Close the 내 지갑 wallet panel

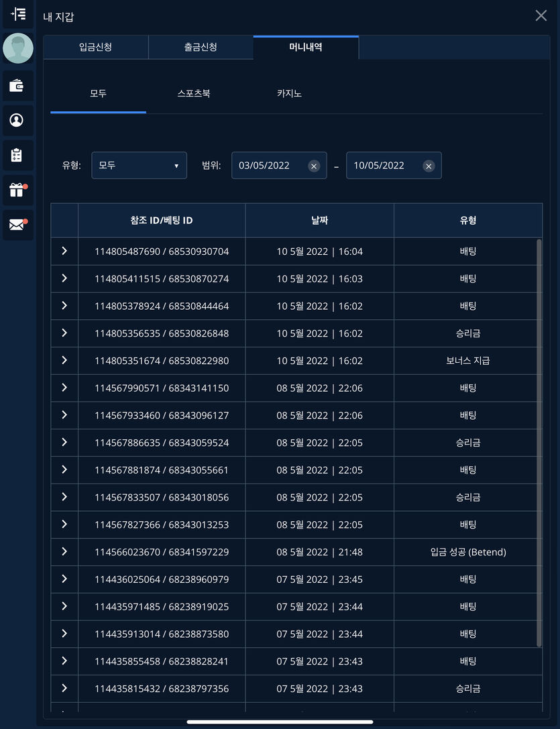(541, 15)
